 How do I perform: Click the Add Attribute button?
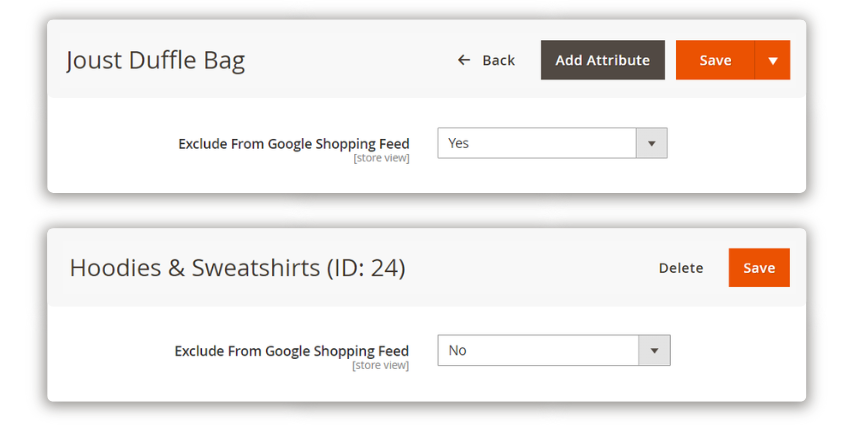point(602,60)
